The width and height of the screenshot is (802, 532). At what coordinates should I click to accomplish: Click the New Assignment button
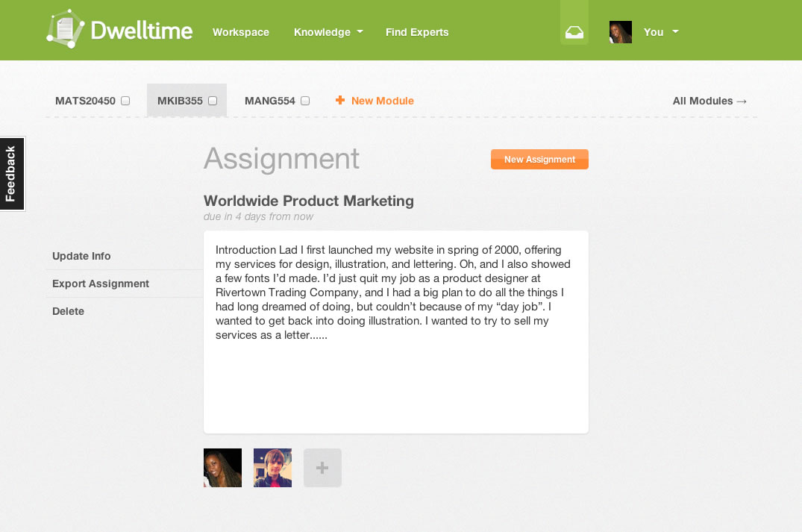(x=539, y=159)
